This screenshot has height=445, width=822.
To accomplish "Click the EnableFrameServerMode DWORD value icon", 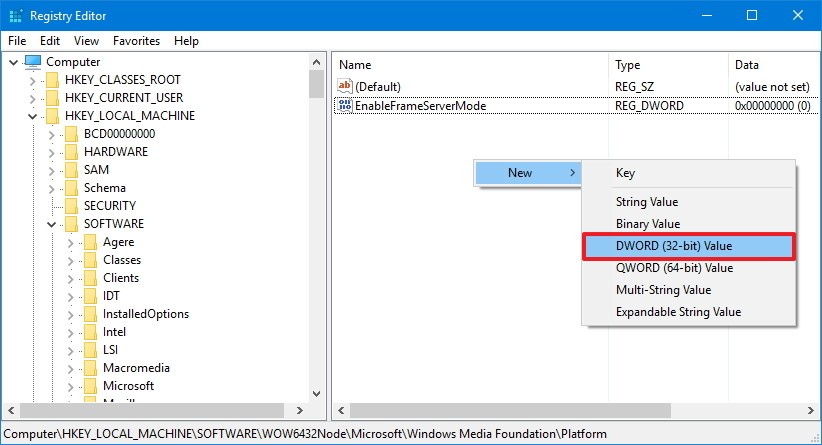I will [345, 105].
